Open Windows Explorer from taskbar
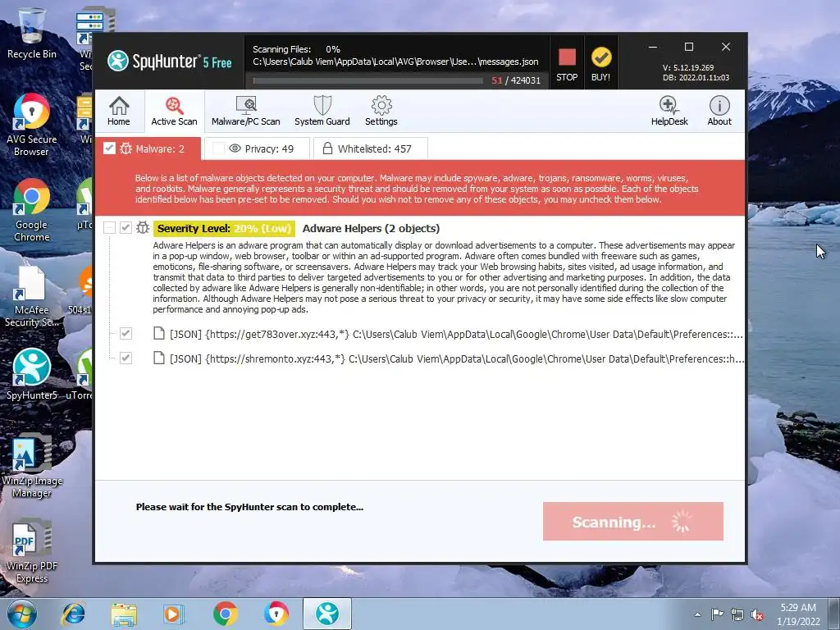This screenshot has width=840, height=630. [124, 614]
